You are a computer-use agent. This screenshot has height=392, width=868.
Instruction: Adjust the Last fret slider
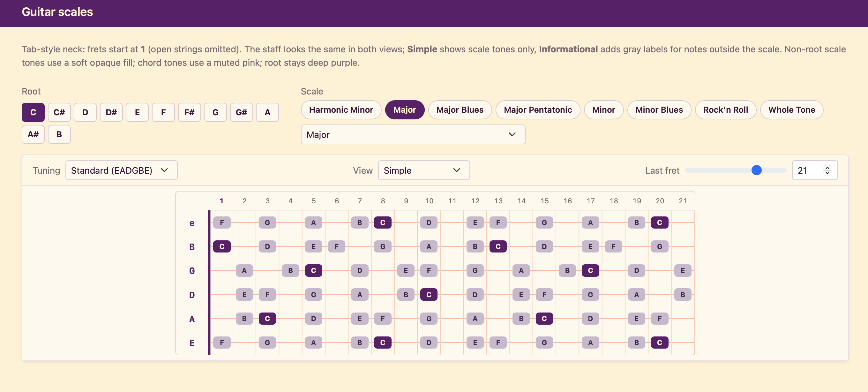pyautogui.click(x=736, y=170)
